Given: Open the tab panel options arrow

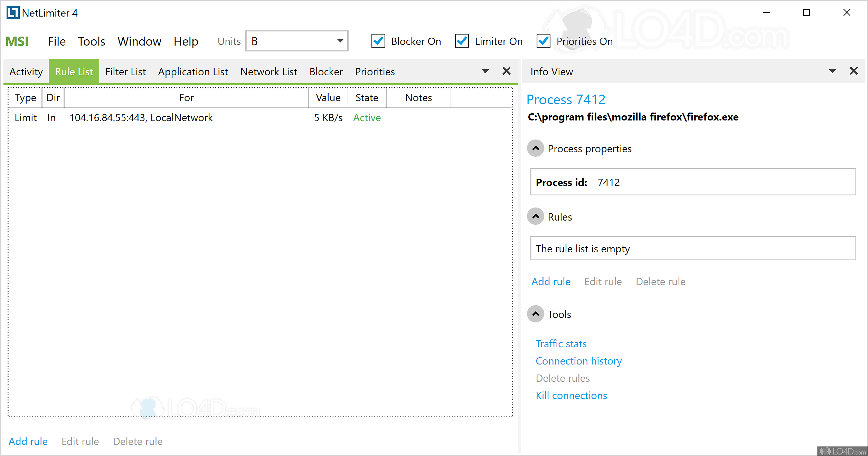Looking at the screenshot, I should 485,71.
